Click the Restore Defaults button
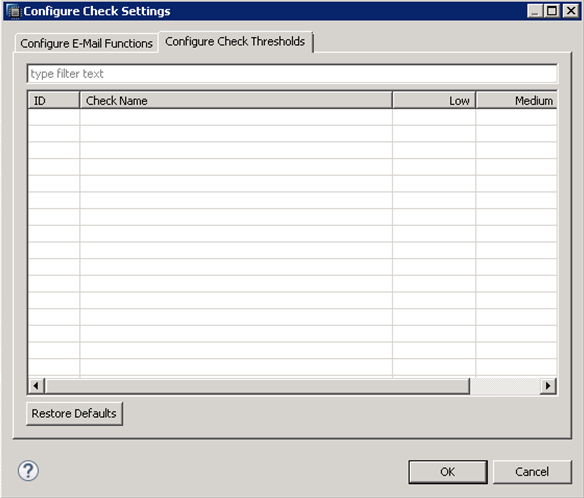The image size is (584, 498). click(74, 413)
